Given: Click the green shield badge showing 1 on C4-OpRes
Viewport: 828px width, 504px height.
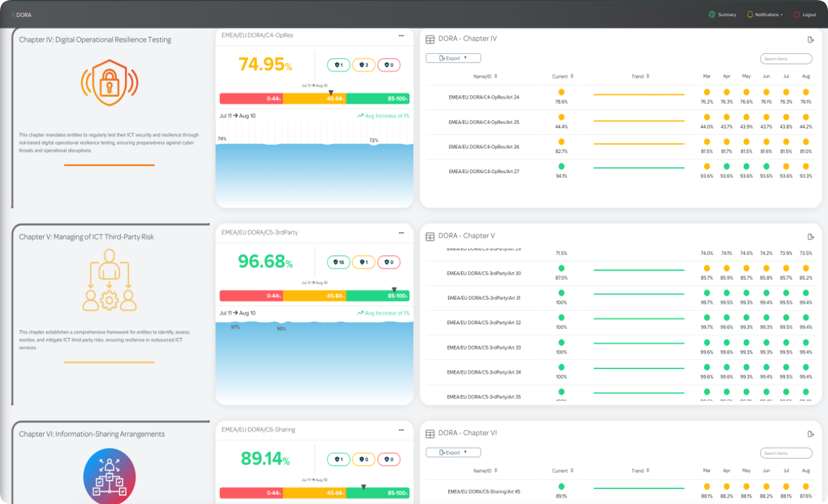Looking at the screenshot, I should pos(339,65).
